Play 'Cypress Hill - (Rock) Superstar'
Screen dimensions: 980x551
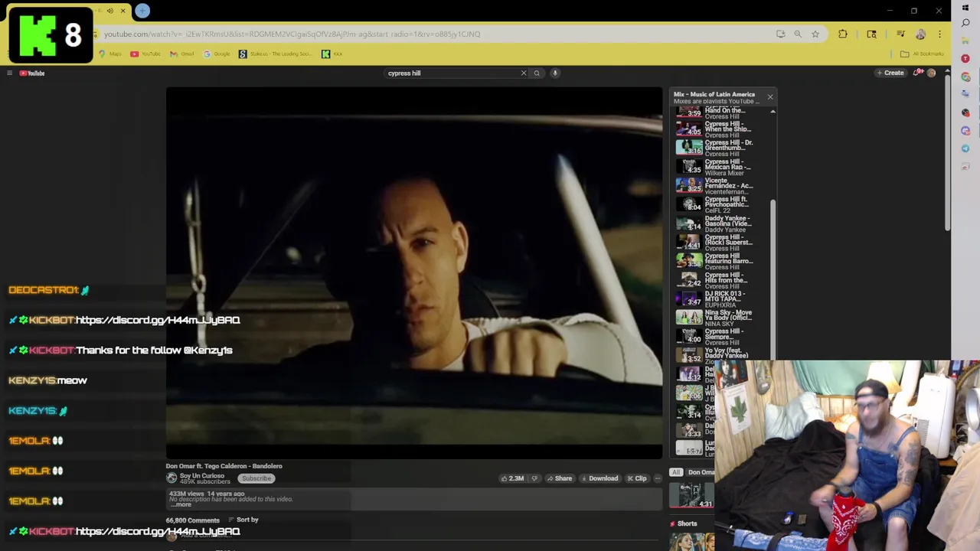click(x=720, y=242)
